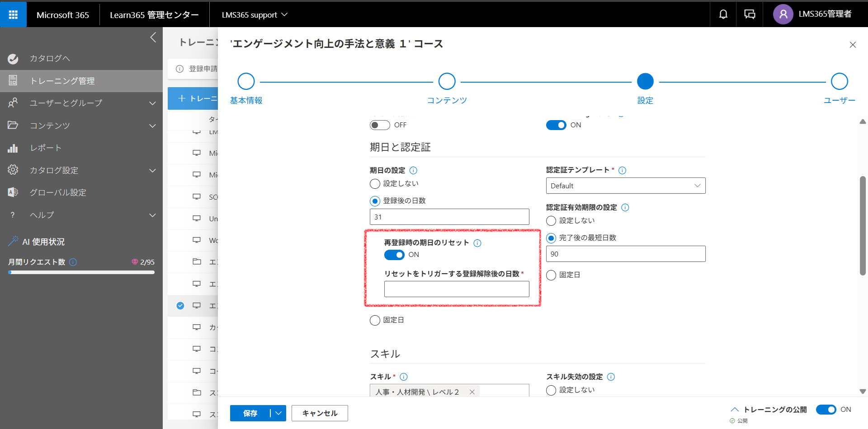The image size is (868, 429).
Task: Click the グローバル設定 translate icon
Action: (13, 192)
